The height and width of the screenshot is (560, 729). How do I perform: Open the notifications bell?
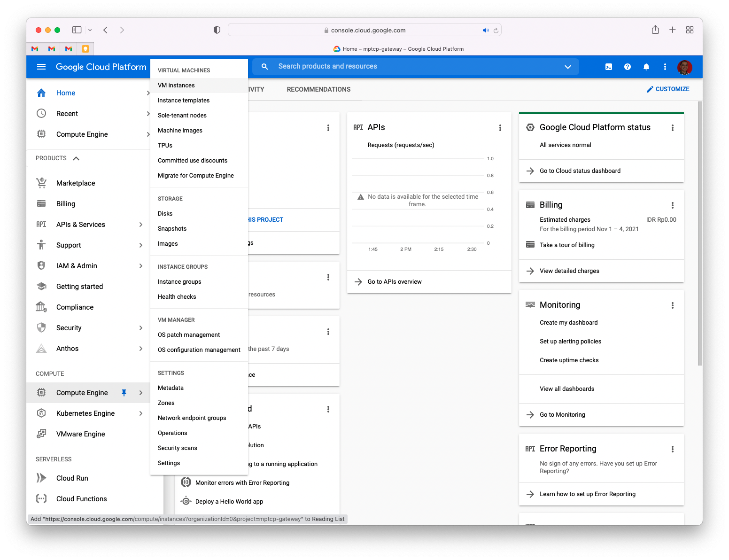[x=646, y=67]
